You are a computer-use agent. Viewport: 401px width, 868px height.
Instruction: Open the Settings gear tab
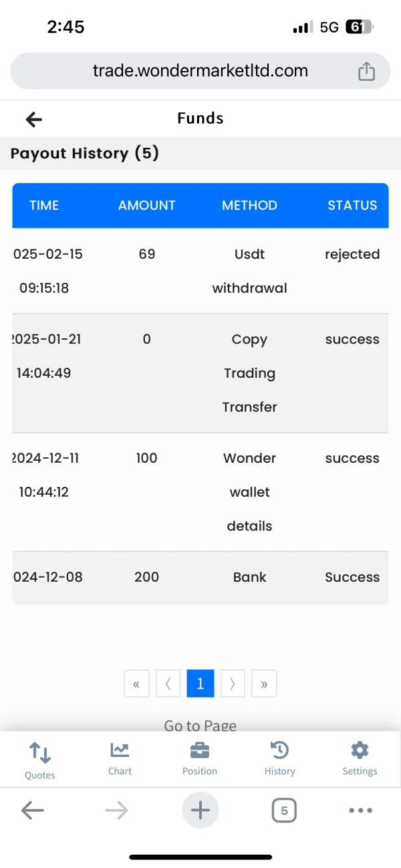360,759
